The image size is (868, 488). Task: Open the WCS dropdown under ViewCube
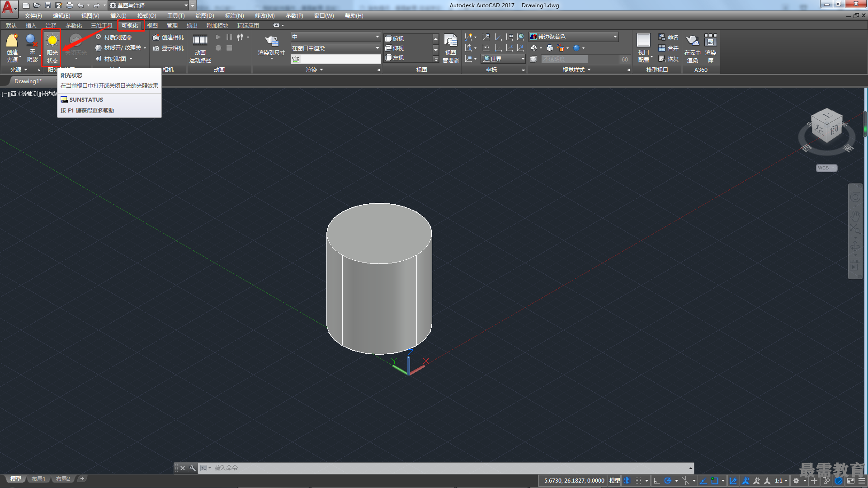click(x=826, y=168)
